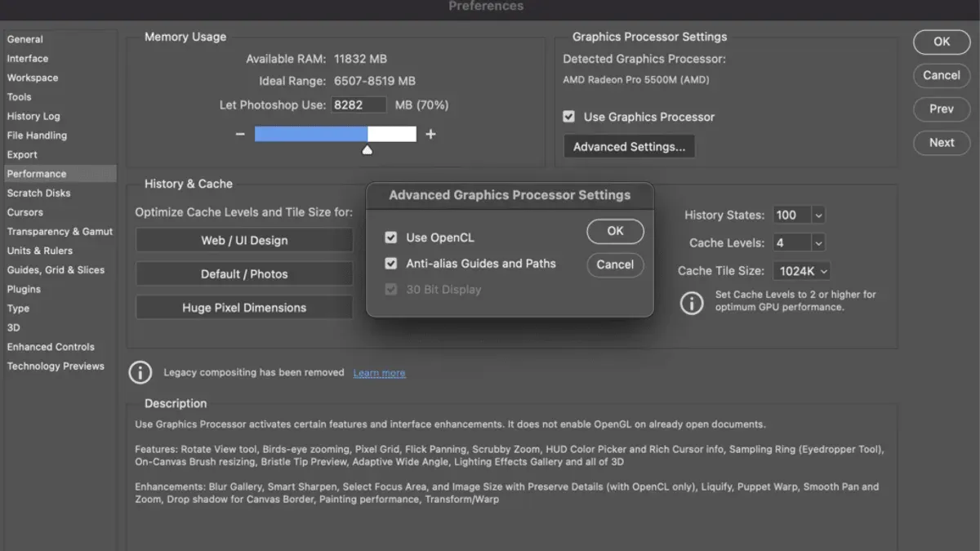980x551 pixels.
Task: Confirm Preferences with the main OK button
Action: point(942,42)
